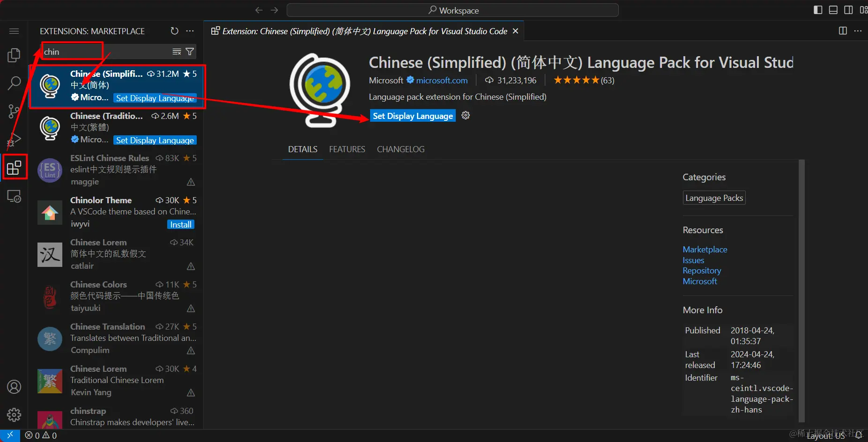Open the Accounts menu icon
Image resolution: width=868 pixels, height=442 pixels.
[14, 387]
